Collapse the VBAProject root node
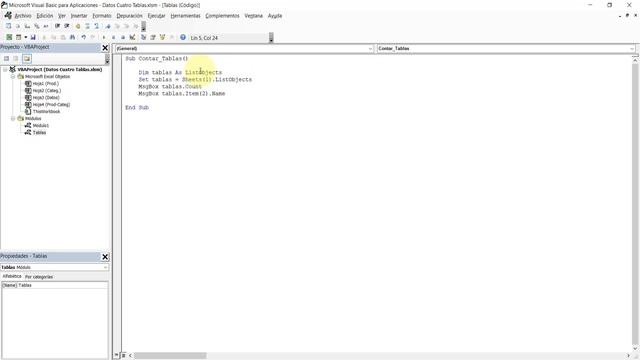 coord(5,70)
